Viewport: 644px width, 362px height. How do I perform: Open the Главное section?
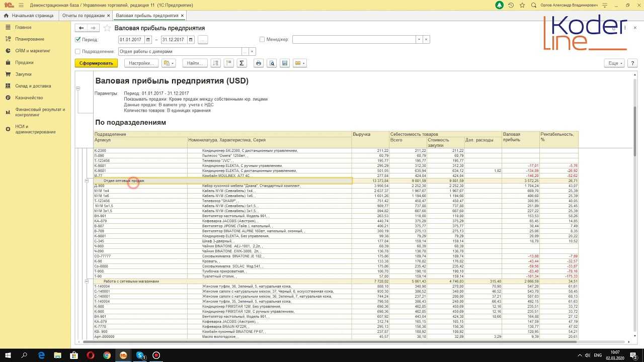click(23, 27)
